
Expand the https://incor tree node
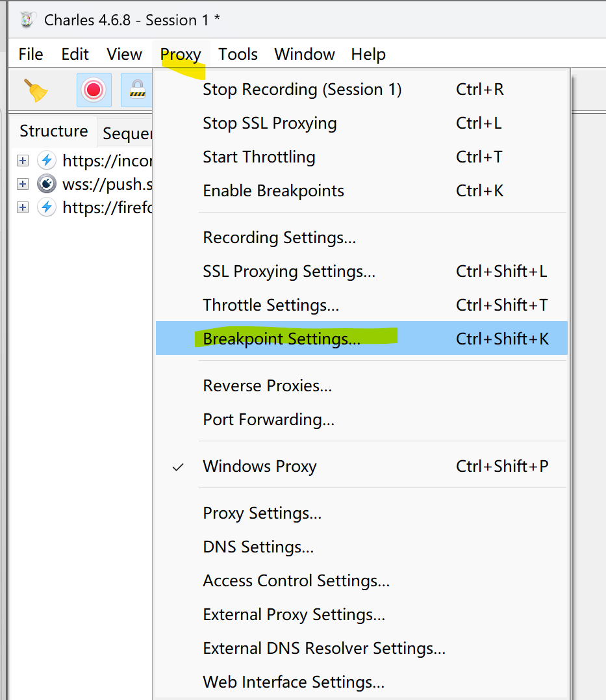[x=23, y=161]
